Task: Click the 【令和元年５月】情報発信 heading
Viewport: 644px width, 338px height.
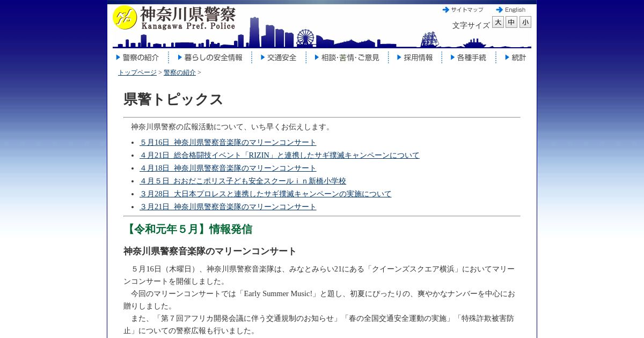Action: coord(188,229)
